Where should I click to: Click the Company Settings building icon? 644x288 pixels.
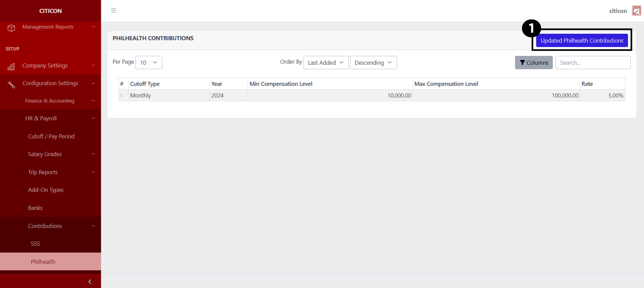tap(11, 66)
